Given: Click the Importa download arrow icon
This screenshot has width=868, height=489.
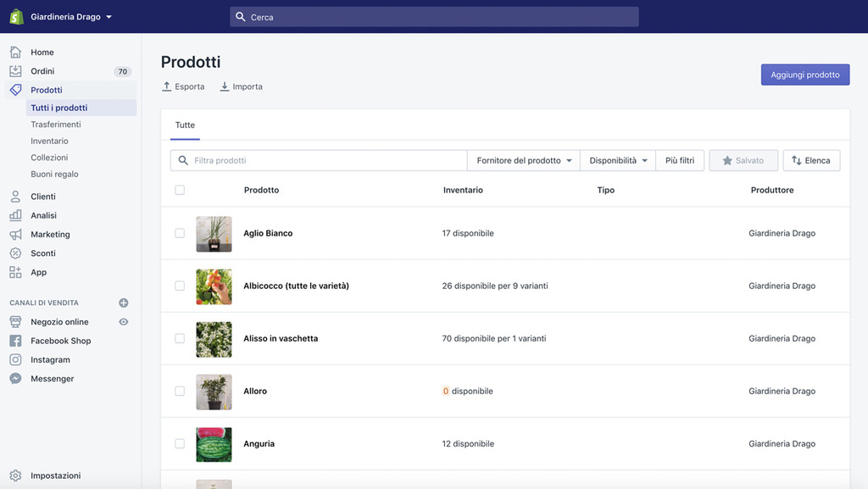Looking at the screenshot, I should [224, 86].
